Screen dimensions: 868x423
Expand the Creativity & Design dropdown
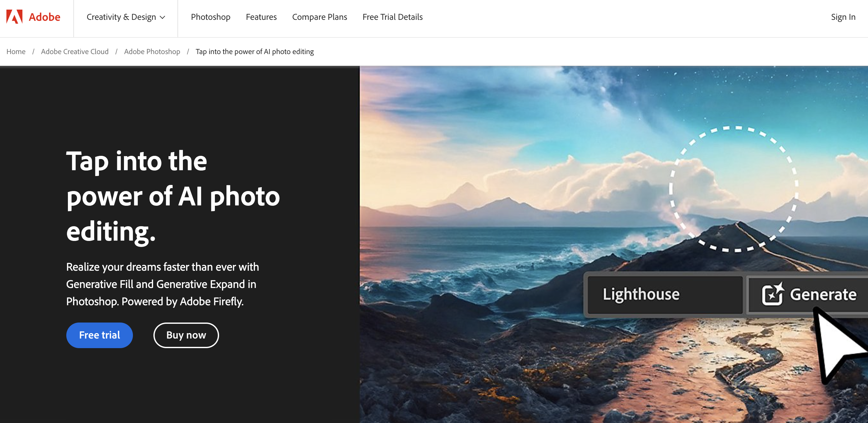[126, 17]
